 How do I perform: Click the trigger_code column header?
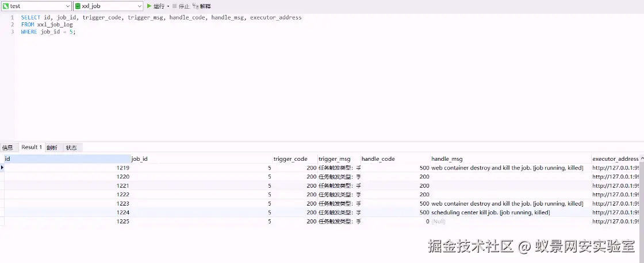point(295,159)
